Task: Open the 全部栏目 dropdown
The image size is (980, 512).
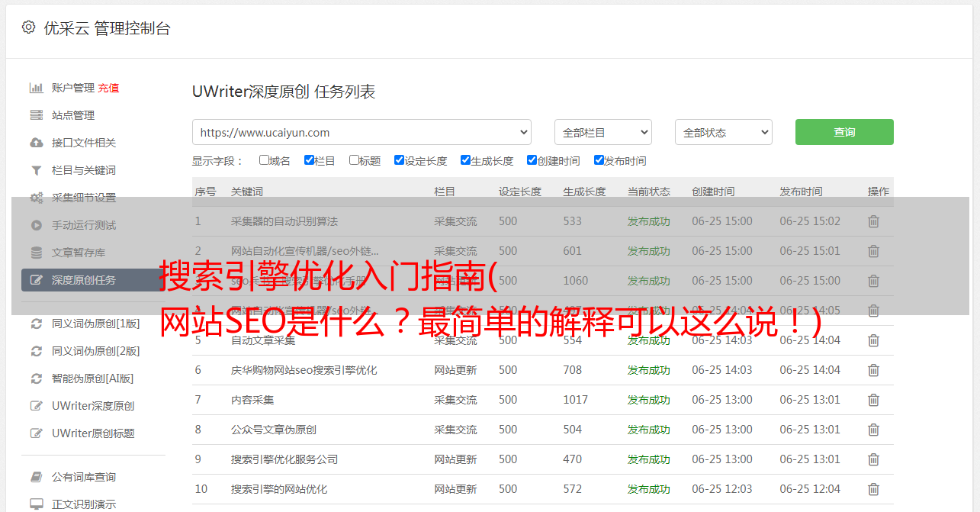Action: (x=603, y=132)
